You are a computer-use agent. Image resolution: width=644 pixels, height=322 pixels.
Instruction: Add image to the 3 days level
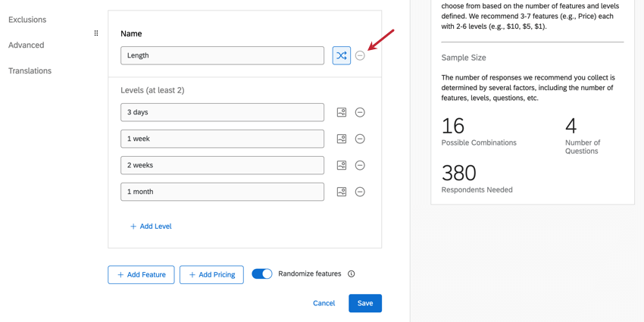point(342,112)
